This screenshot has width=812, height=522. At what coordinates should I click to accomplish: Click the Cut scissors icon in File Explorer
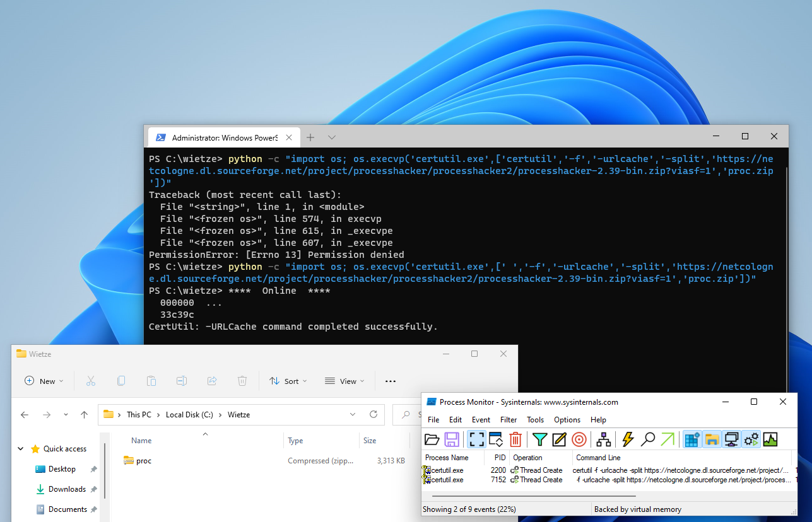click(90, 381)
